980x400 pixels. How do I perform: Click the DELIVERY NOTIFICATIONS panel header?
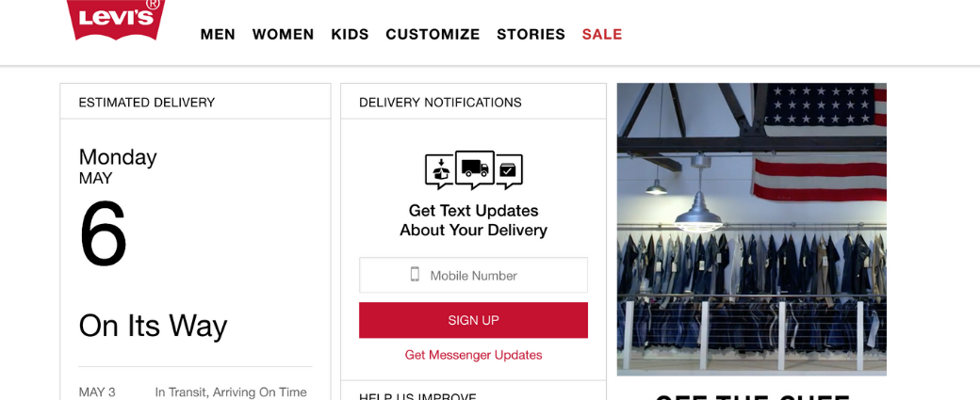(440, 103)
